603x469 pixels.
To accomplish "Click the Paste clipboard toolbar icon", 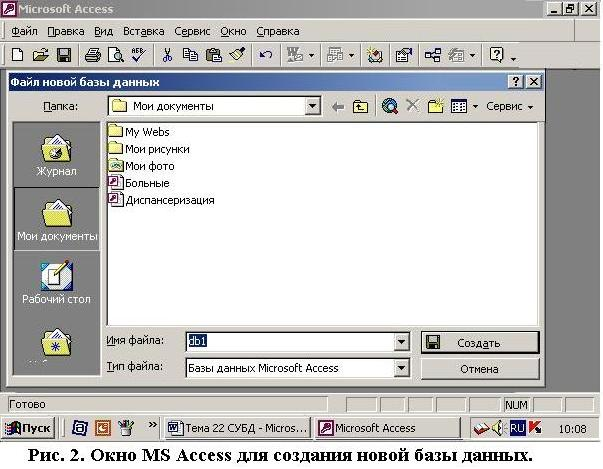I will (213, 55).
